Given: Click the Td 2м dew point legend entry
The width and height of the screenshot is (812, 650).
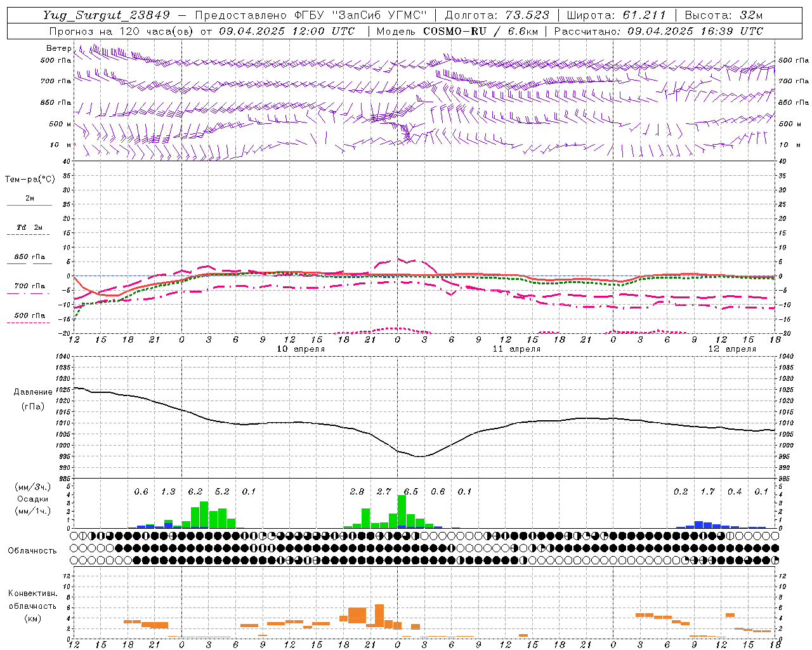Looking at the screenshot, I should [x=29, y=227].
